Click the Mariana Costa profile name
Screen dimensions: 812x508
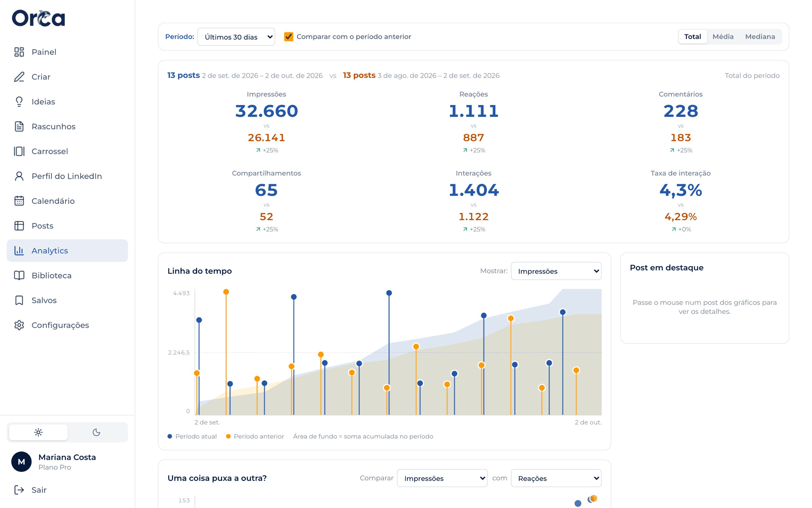[67, 457]
